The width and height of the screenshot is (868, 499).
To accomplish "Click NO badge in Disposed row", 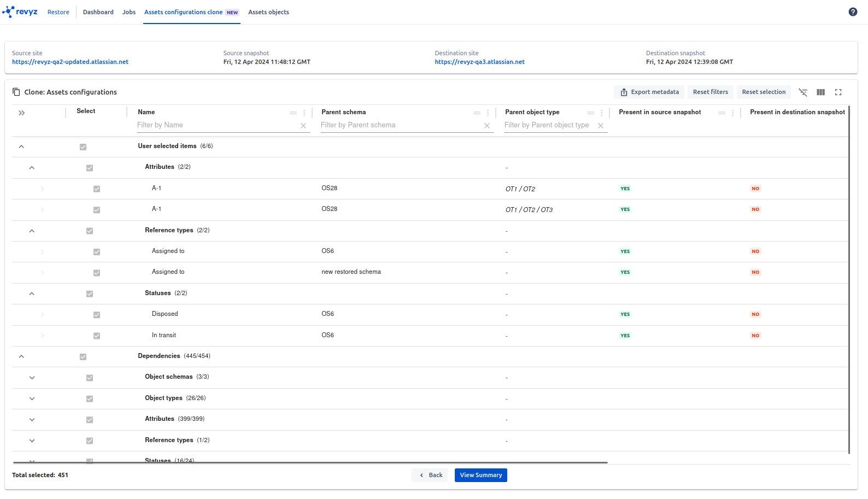I will (x=755, y=314).
